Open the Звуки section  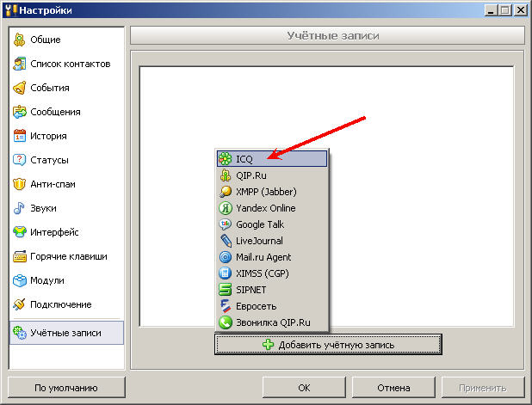(67, 208)
